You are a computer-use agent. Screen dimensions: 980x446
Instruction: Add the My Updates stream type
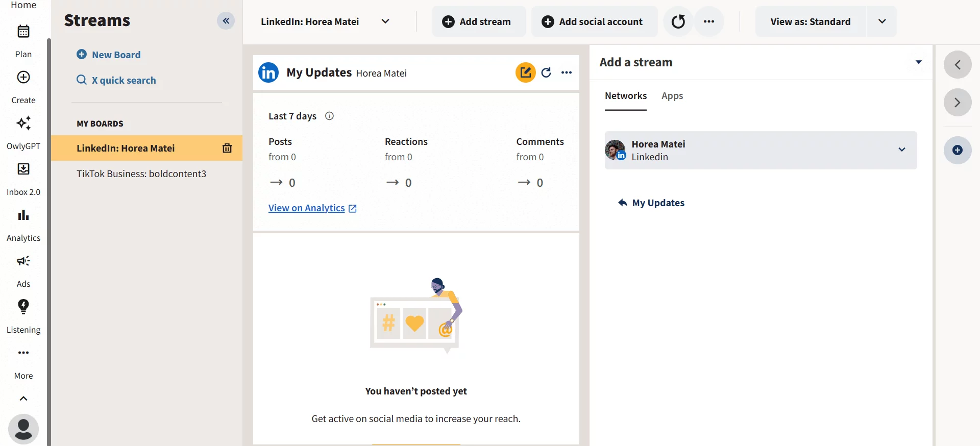[x=651, y=203]
